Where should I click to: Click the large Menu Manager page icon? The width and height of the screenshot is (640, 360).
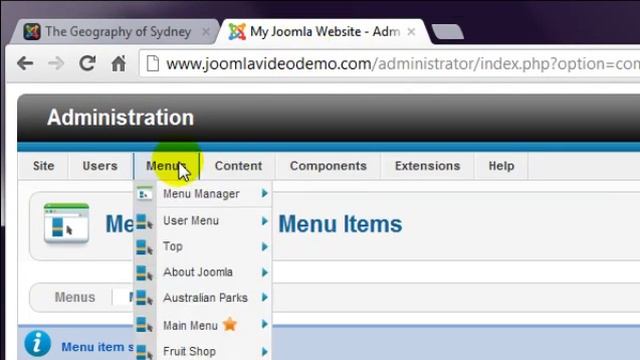pos(66,224)
